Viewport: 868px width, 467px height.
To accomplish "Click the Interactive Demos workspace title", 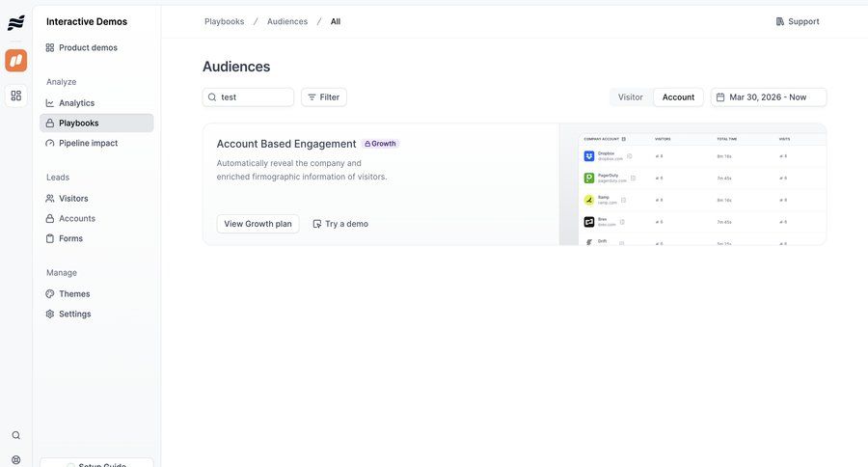I will point(87,21).
